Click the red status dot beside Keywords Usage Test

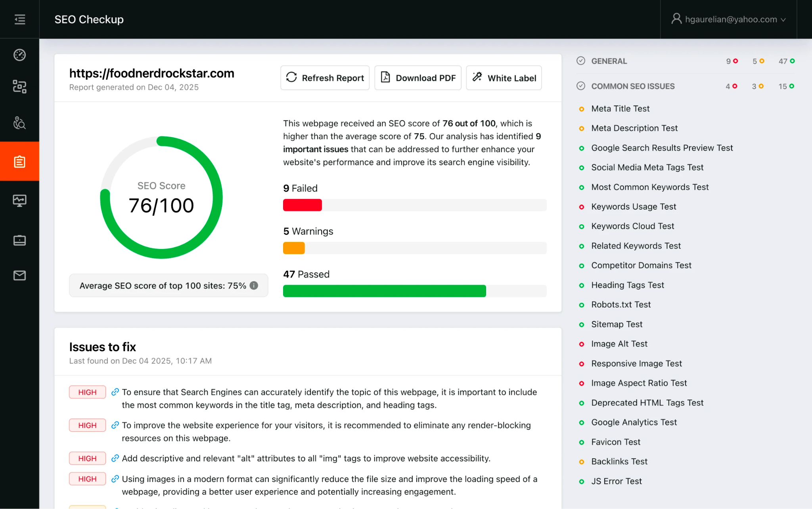[581, 207]
